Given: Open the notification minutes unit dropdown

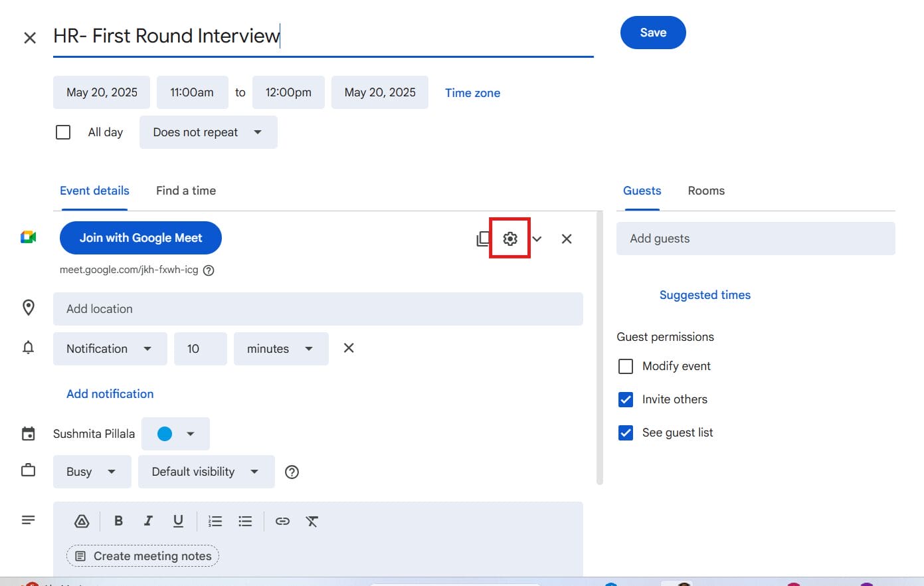Looking at the screenshot, I should tap(280, 348).
